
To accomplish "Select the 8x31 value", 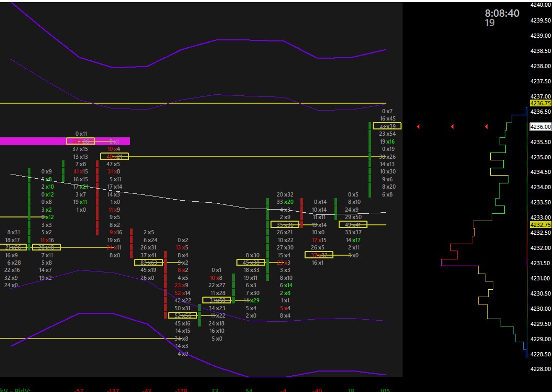I will coord(14,232).
